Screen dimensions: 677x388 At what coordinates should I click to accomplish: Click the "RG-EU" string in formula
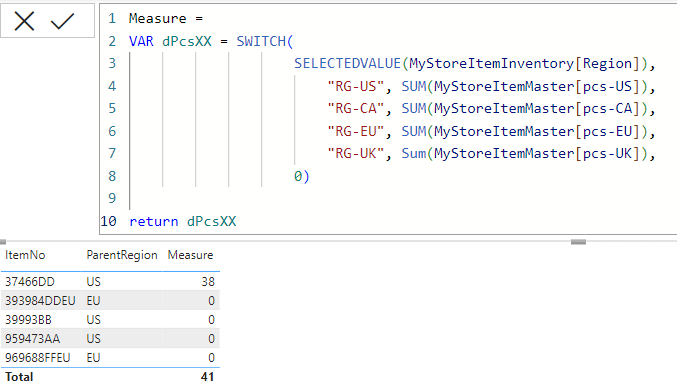(355, 131)
